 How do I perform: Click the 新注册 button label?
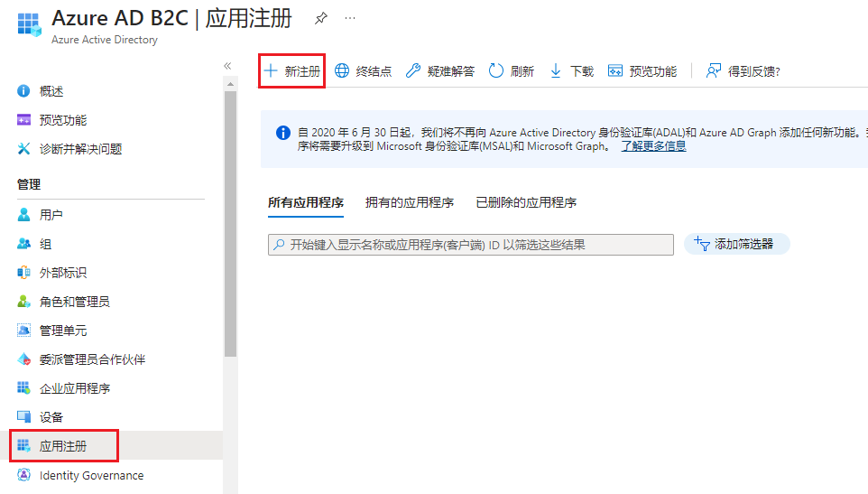click(302, 71)
